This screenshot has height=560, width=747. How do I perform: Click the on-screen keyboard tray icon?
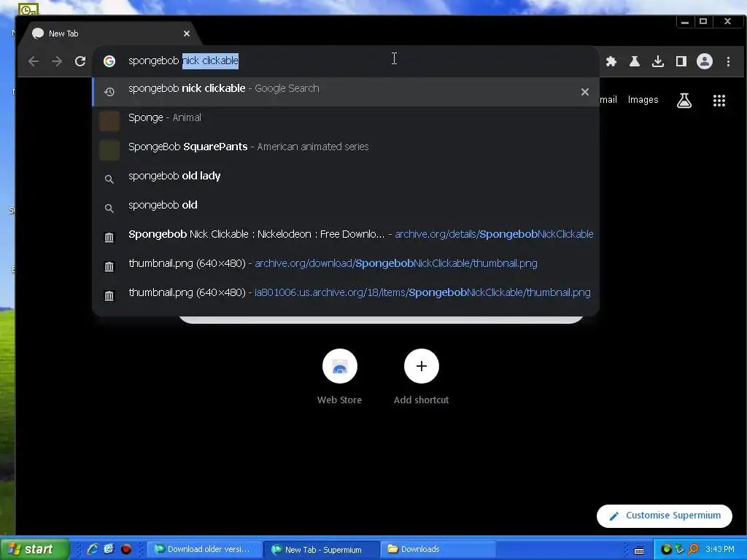coord(639,550)
